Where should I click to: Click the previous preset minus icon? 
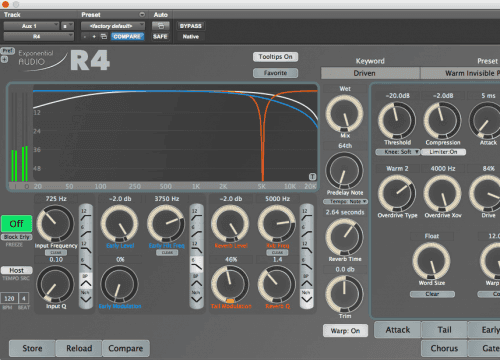[85, 37]
